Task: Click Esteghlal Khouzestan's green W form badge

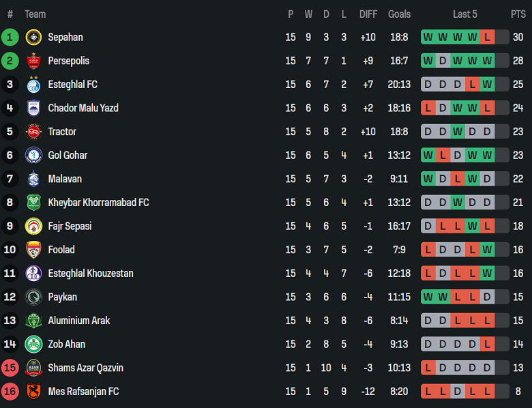Action: point(487,274)
